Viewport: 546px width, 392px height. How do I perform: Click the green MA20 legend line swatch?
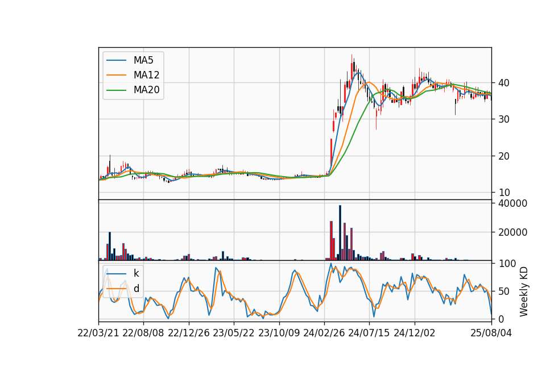116,90
